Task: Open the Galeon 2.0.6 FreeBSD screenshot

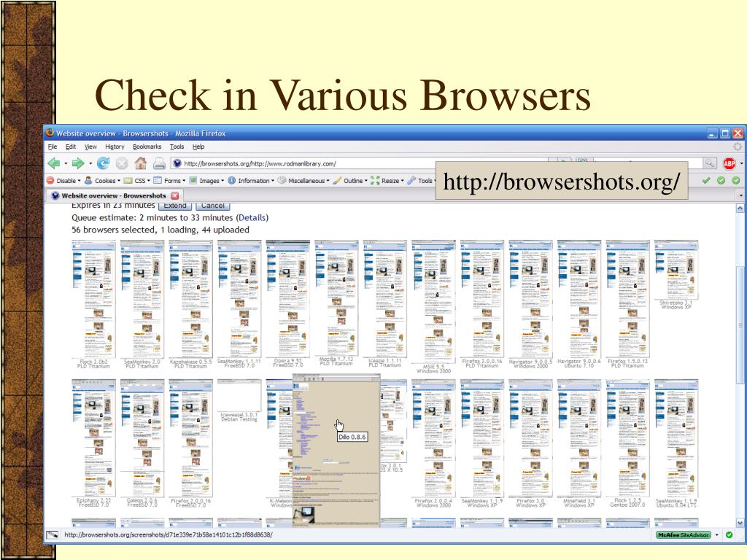Action: (x=142, y=438)
